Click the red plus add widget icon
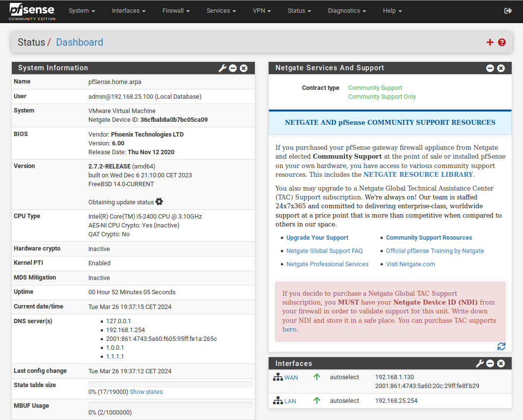 coord(490,42)
